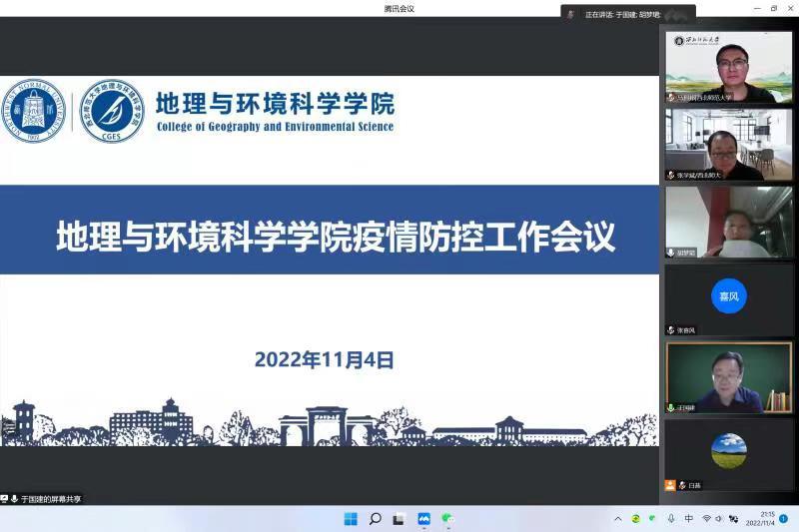This screenshot has width=799, height=532.
Task: Click the volume speaker tray icon
Action: (x=719, y=519)
